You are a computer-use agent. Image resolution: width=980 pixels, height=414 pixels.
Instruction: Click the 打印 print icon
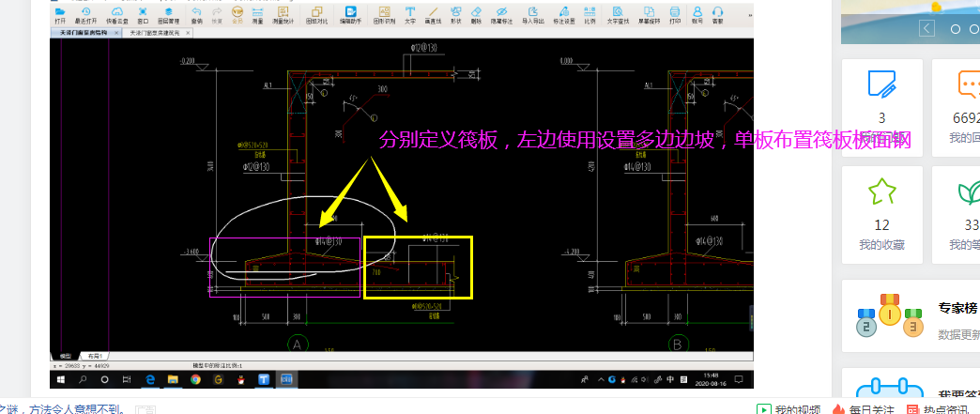(675, 16)
